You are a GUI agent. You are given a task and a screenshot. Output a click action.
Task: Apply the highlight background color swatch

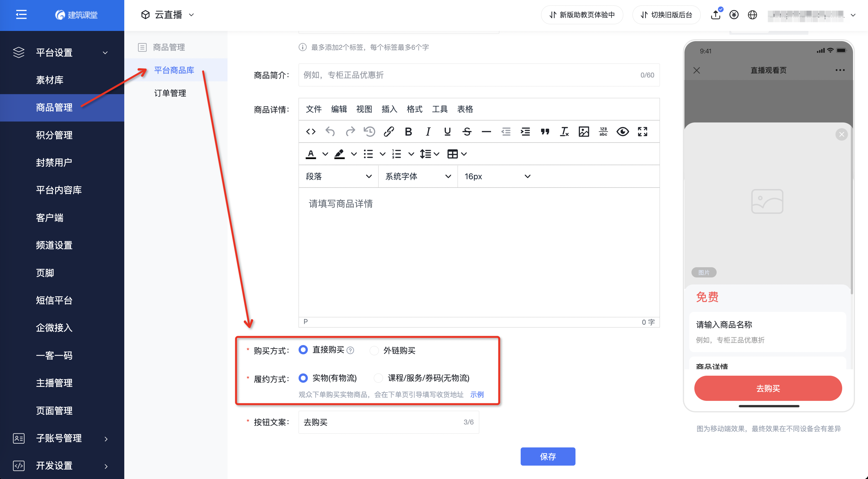coord(339,154)
